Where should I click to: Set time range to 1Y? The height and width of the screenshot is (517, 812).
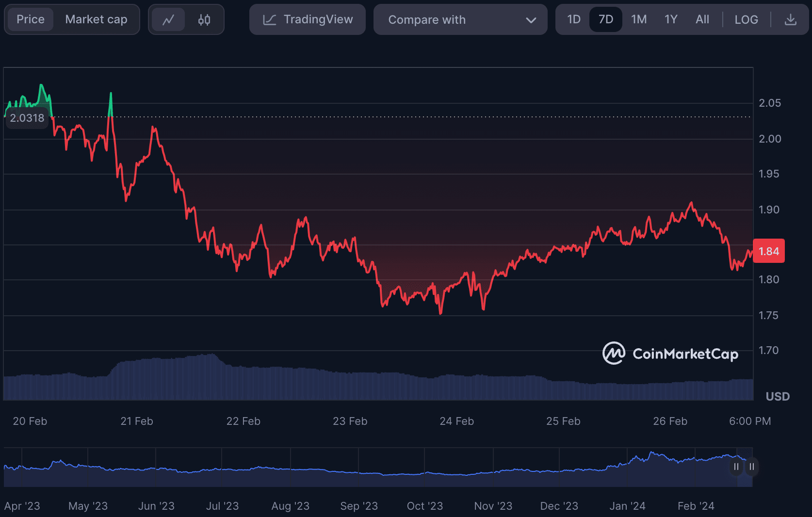pos(671,19)
